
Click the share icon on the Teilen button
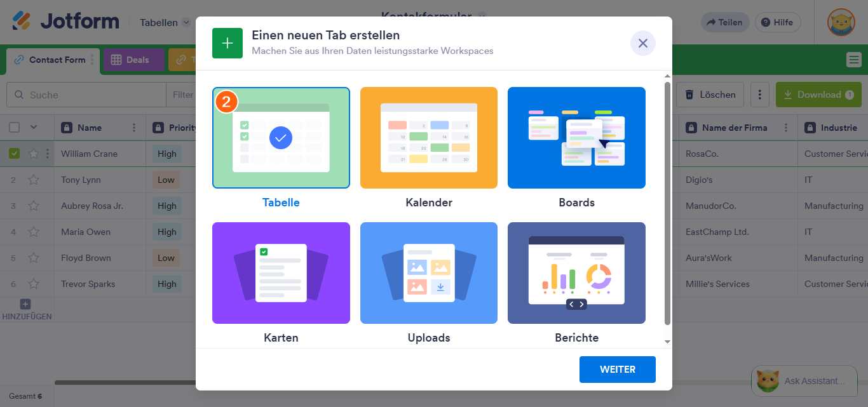[x=710, y=22]
